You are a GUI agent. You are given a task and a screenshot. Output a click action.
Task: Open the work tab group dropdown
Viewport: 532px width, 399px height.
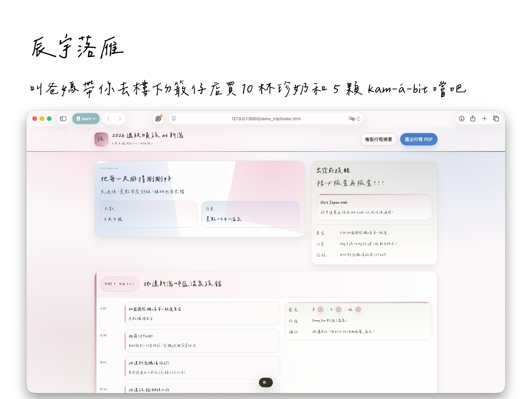86,119
